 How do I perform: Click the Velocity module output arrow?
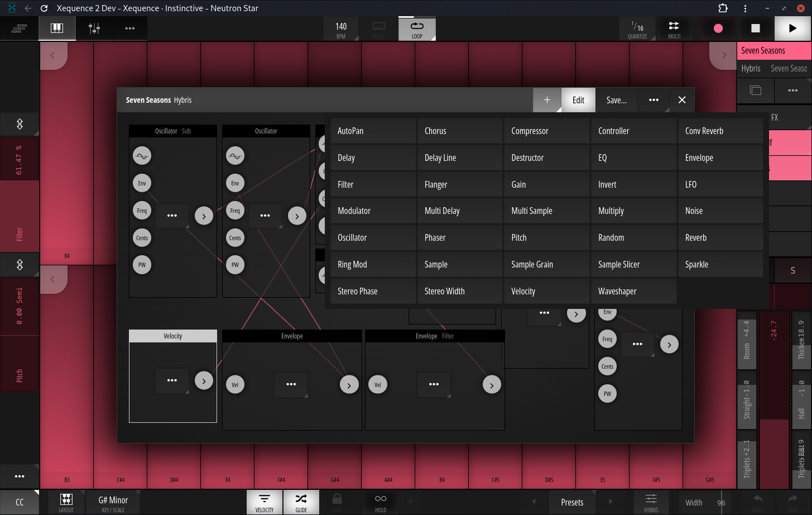pyautogui.click(x=204, y=381)
